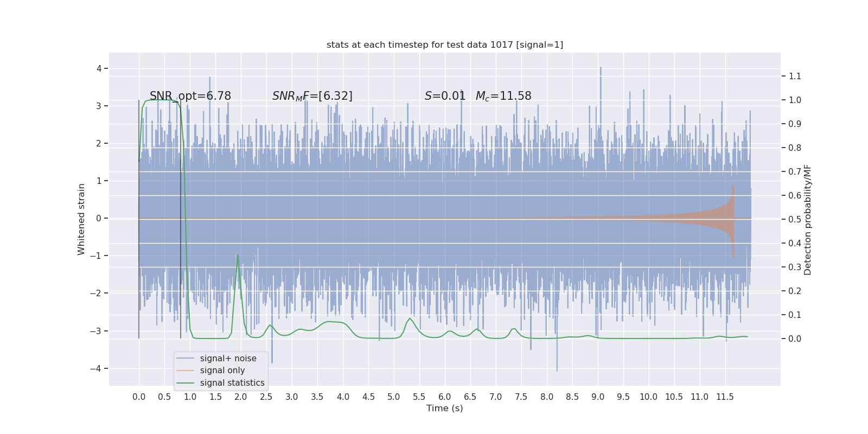Click the right axis tick label 0.1
The width and height of the screenshot is (868, 434).
click(795, 315)
